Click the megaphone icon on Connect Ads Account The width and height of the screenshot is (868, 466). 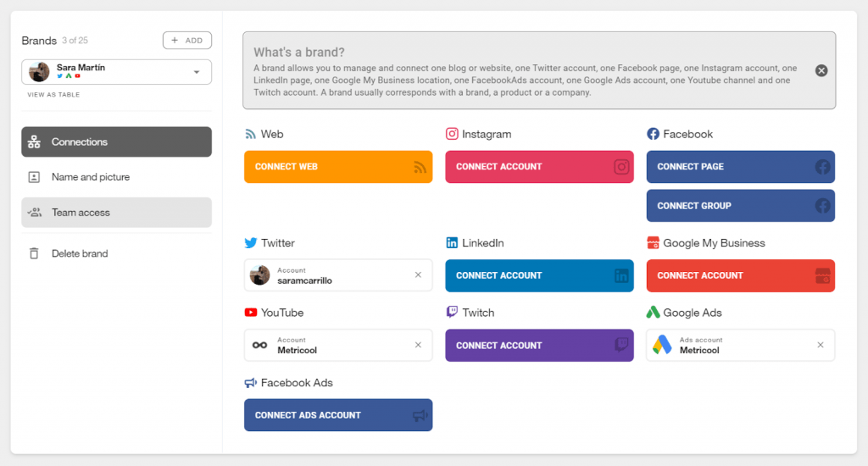420,415
